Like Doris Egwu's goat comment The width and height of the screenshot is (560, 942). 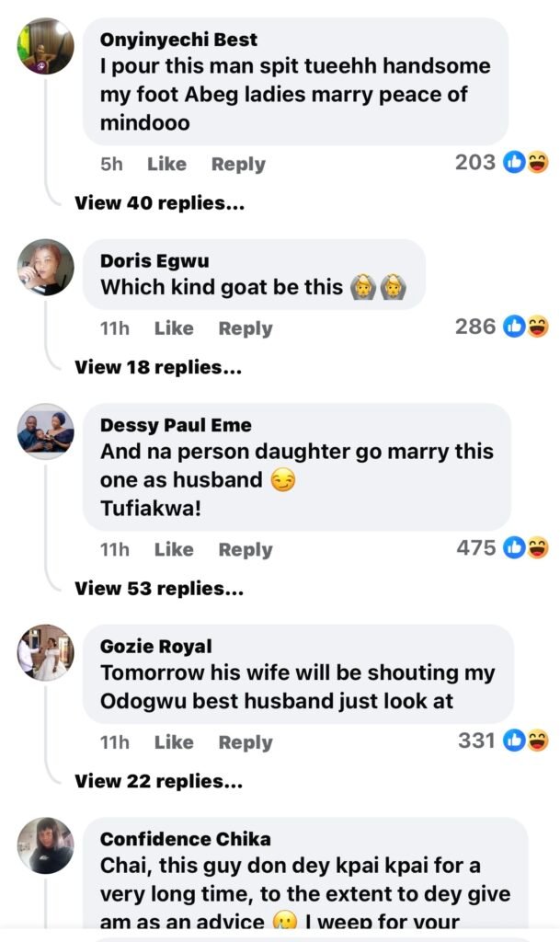(x=174, y=328)
